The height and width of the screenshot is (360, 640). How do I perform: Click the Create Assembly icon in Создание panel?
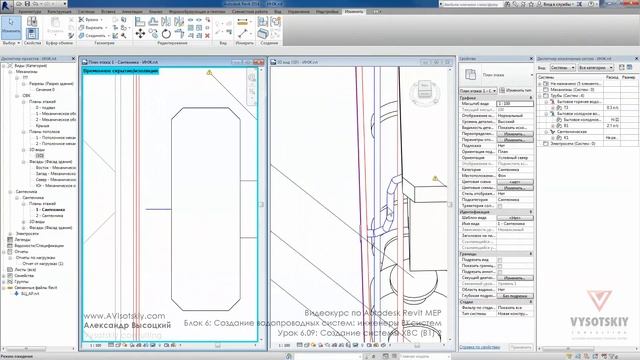tap(263, 21)
